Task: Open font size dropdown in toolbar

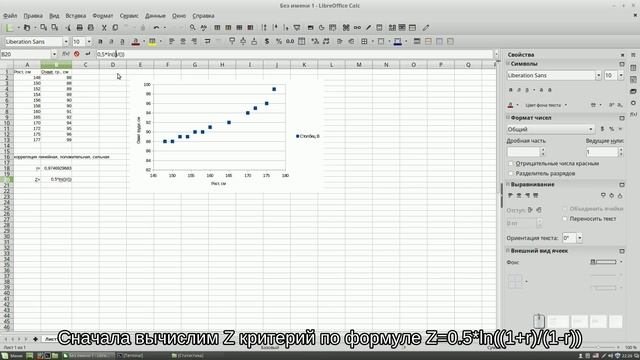Action: [x=89, y=42]
